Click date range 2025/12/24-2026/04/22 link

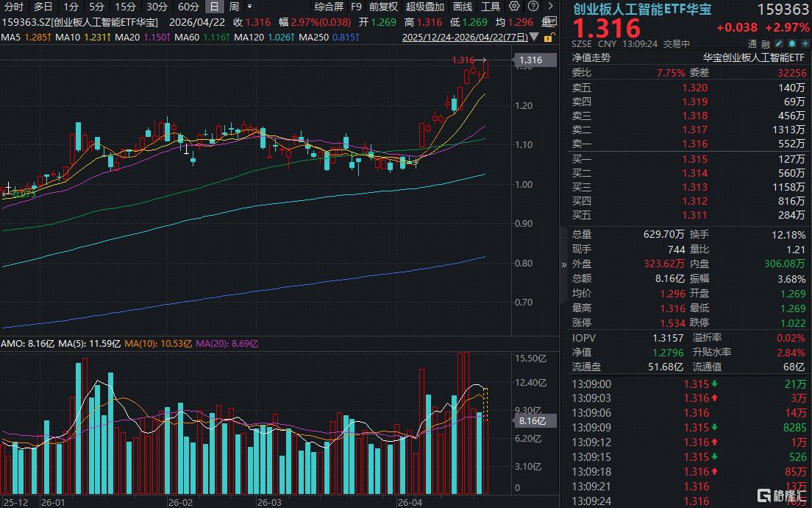pyautogui.click(x=465, y=38)
